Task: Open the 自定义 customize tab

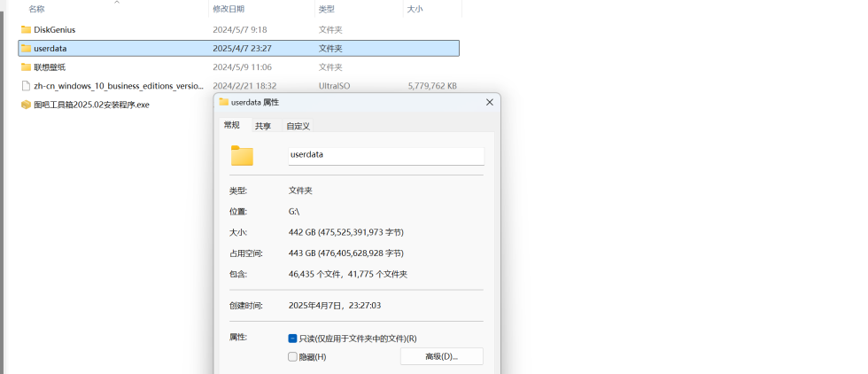Action: tap(298, 126)
